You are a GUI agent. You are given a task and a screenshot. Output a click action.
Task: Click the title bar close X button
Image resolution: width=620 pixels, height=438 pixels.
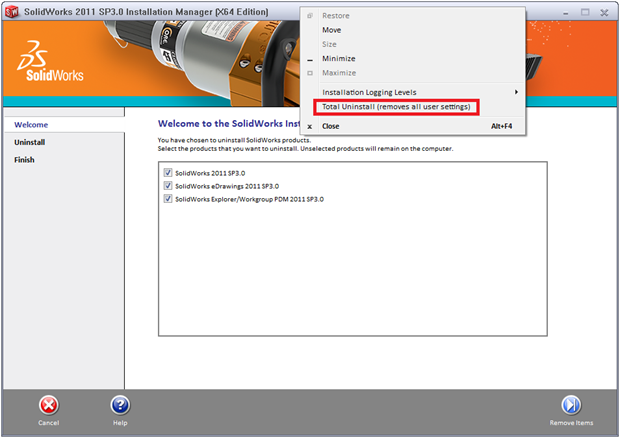pyautogui.click(x=604, y=13)
